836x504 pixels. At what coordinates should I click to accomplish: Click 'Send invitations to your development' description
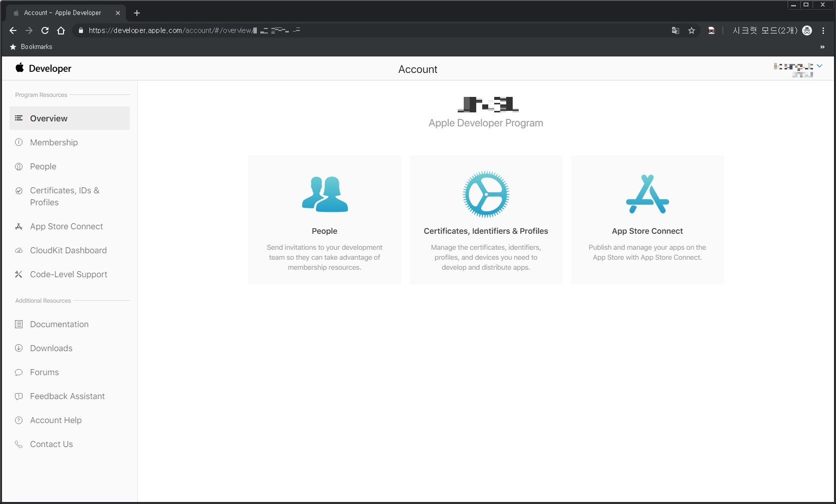(325, 247)
